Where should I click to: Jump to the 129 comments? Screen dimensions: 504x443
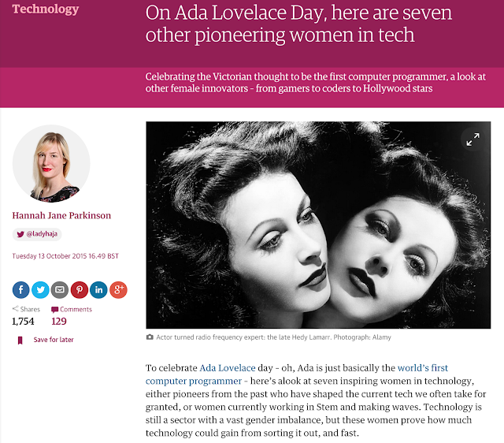pyautogui.click(x=59, y=321)
